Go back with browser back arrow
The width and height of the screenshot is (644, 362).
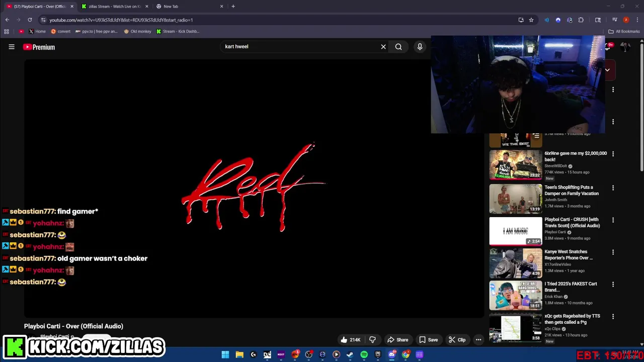tap(7, 20)
